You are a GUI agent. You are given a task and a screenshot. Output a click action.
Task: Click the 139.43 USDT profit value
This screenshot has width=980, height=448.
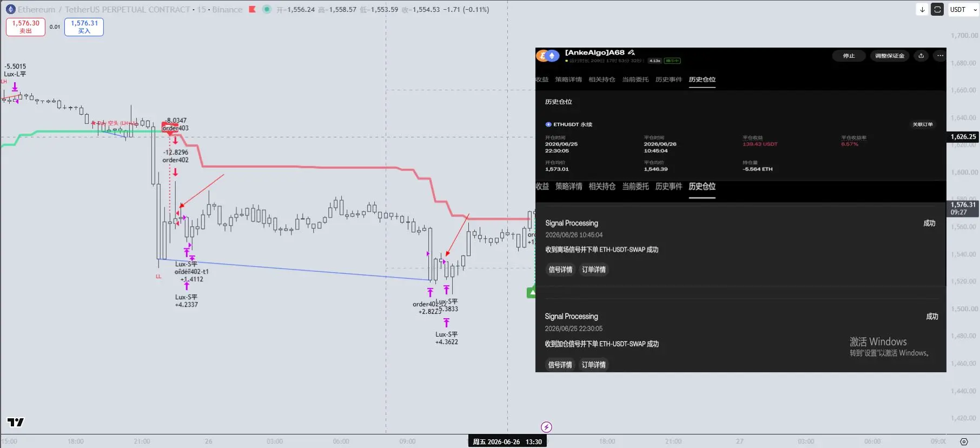(x=760, y=144)
